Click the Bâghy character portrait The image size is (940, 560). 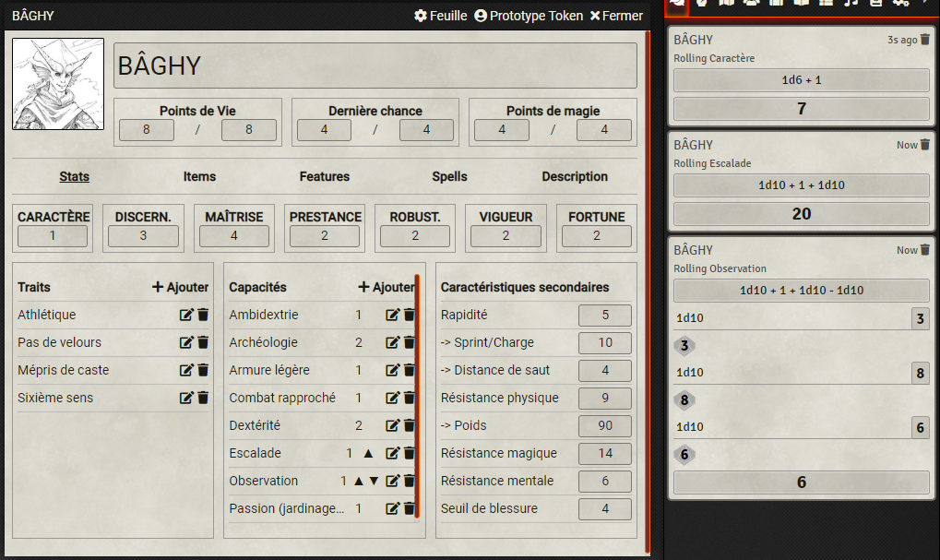(x=58, y=84)
